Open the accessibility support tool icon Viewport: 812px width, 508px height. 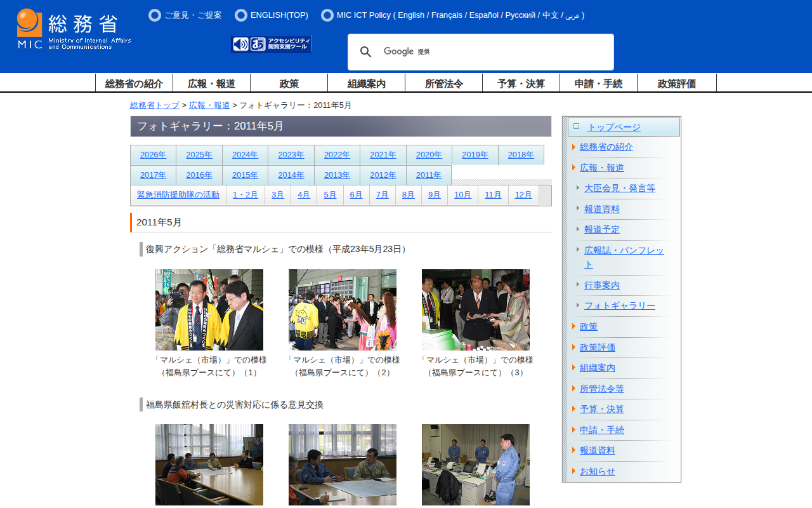pyautogui.click(x=272, y=44)
